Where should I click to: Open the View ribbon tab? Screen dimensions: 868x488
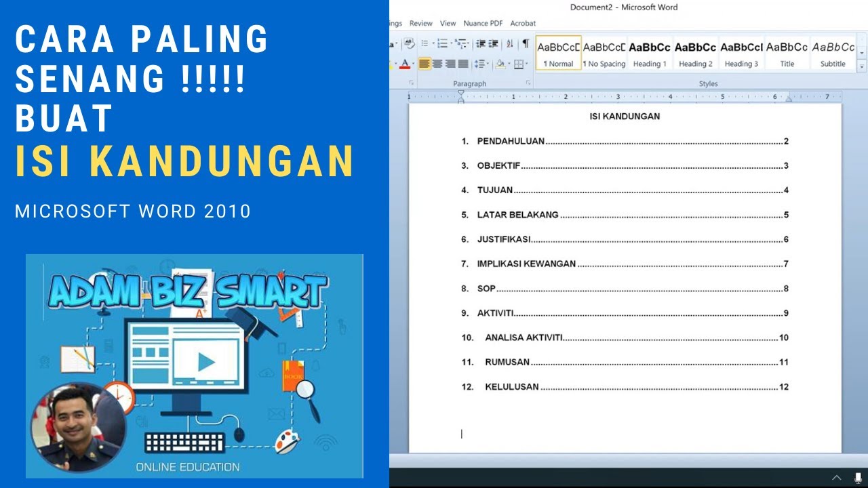coord(448,23)
